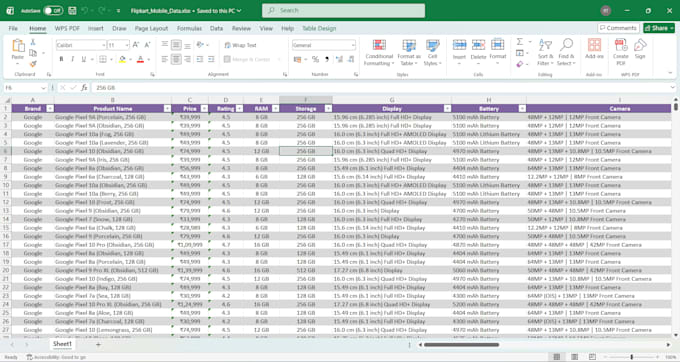This screenshot has height=362, width=680.
Task: Toggle Wrap Text for the selected cell
Action: click(x=240, y=45)
